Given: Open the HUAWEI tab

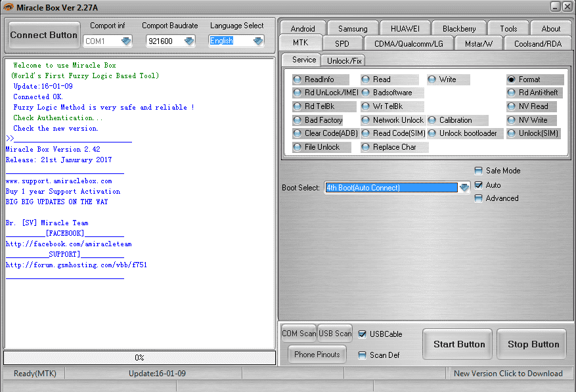Looking at the screenshot, I should pos(405,28).
